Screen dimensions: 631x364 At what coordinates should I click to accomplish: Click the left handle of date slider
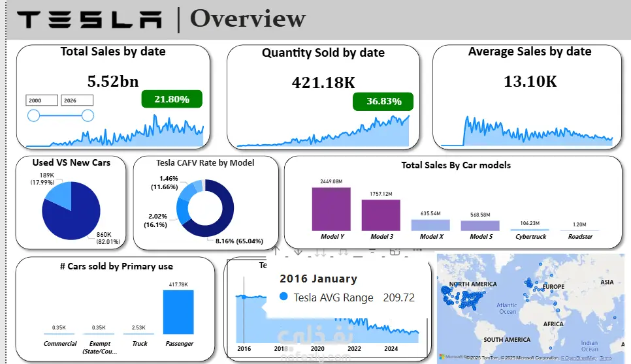point(33,115)
